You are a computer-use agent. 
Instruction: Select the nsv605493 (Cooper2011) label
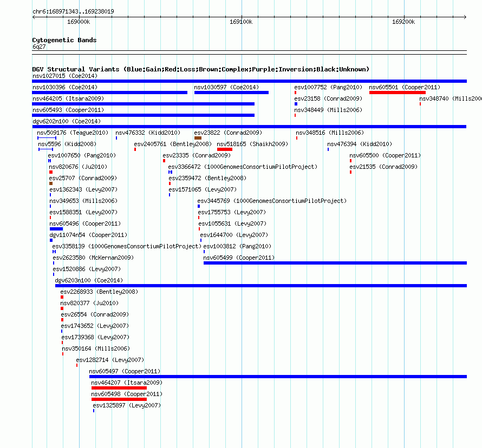(68, 110)
